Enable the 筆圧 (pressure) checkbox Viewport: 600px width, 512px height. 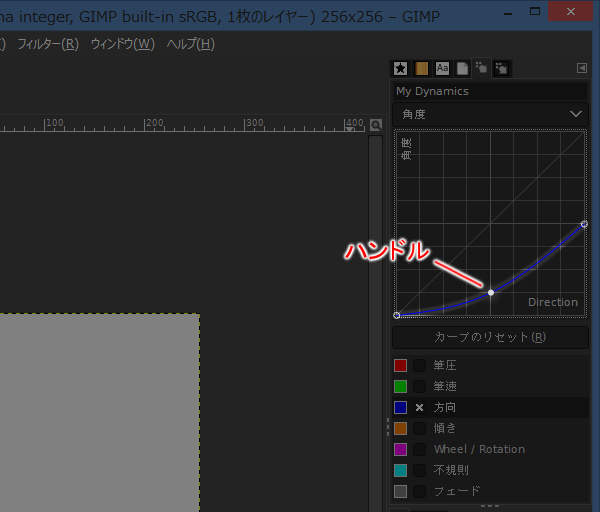[x=420, y=366]
